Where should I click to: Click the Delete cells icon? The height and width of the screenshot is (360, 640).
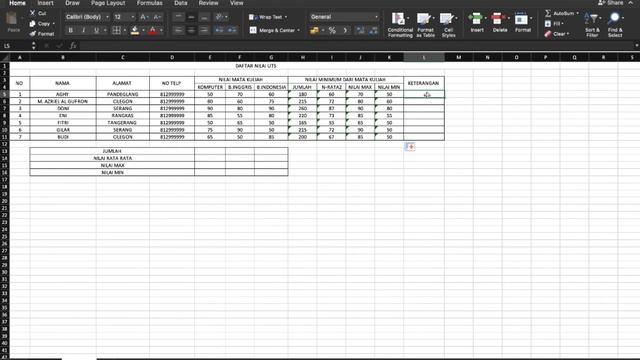coord(498,19)
